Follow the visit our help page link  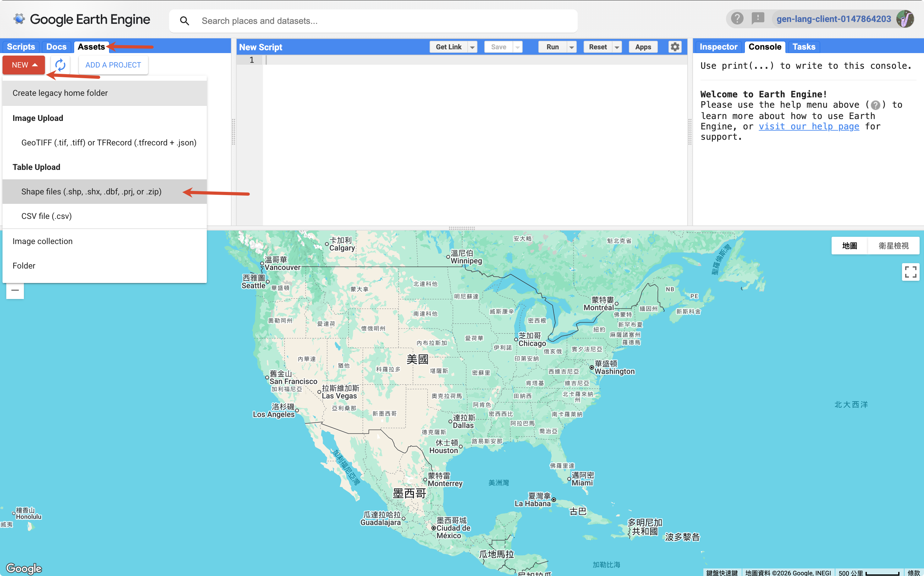pyautogui.click(x=809, y=127)
